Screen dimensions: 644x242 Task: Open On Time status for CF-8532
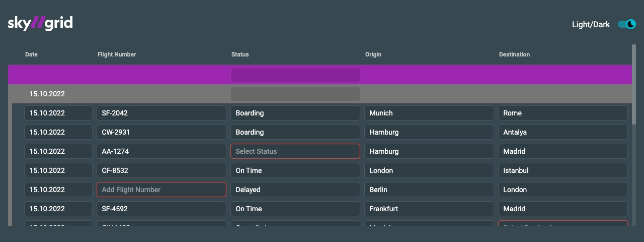point(295,170)
